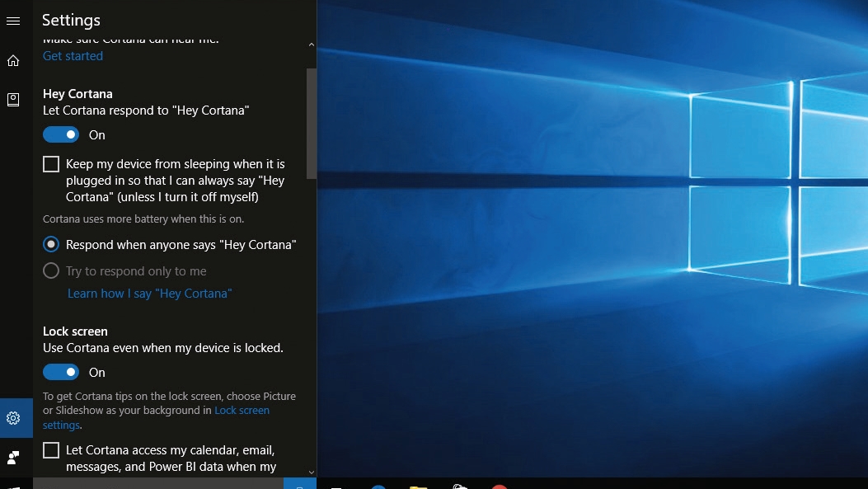Click the "Settings" panel title

72,20
